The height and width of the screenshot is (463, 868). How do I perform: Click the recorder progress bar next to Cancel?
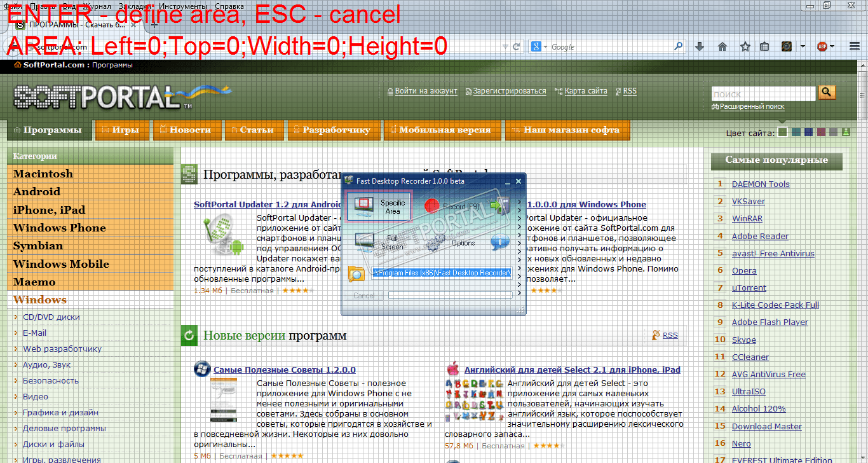[x=451, y=295]
